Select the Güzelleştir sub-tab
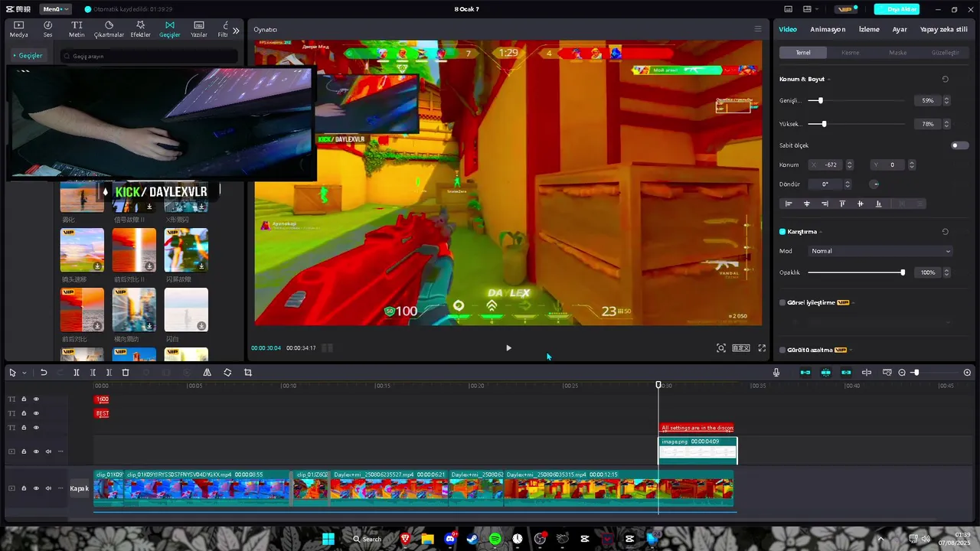 point(945,53)
